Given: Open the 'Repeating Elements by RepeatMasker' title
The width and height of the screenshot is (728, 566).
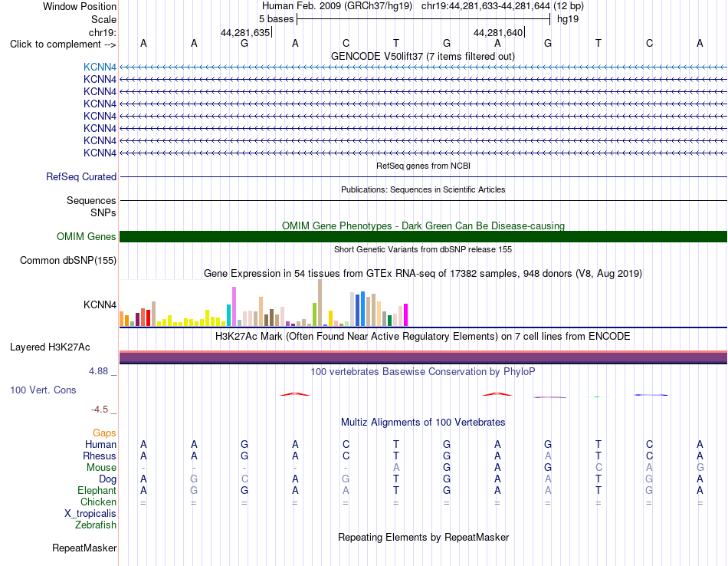Looking at the screenshot, I should coord(424,537).
